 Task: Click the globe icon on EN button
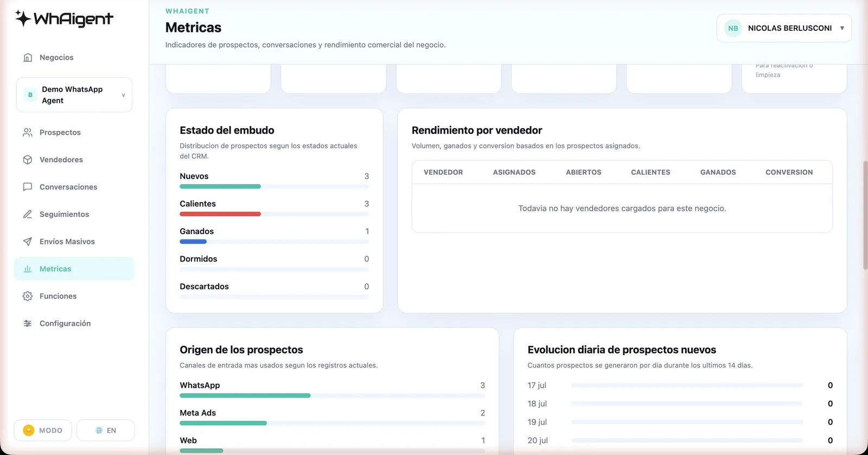pyautogui.click(x=99, y=430)
